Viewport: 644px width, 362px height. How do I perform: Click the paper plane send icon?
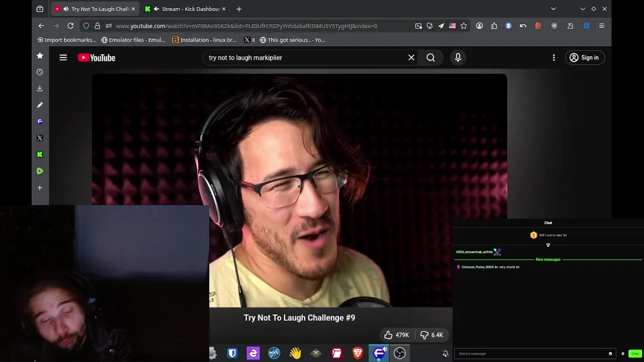pyautogui.click(x=441, y=26)
